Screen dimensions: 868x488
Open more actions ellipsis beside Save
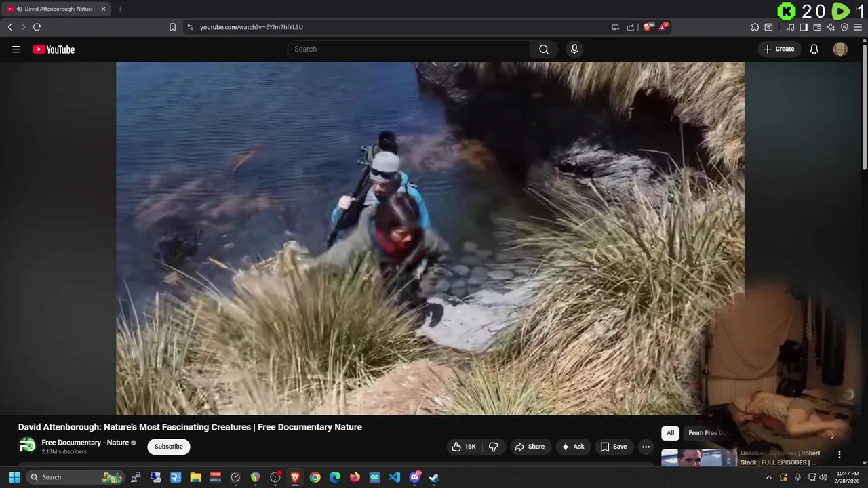(x=646, y=447)
